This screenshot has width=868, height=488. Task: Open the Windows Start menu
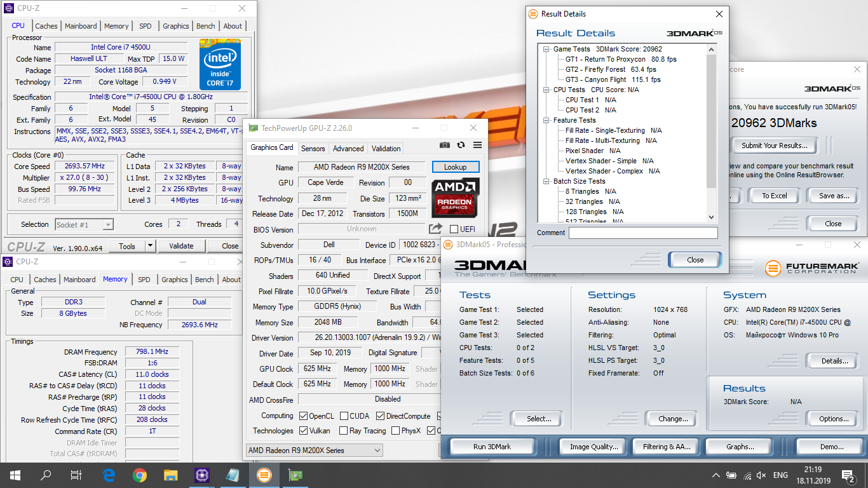pyautogui.click(x=15, y=475)
